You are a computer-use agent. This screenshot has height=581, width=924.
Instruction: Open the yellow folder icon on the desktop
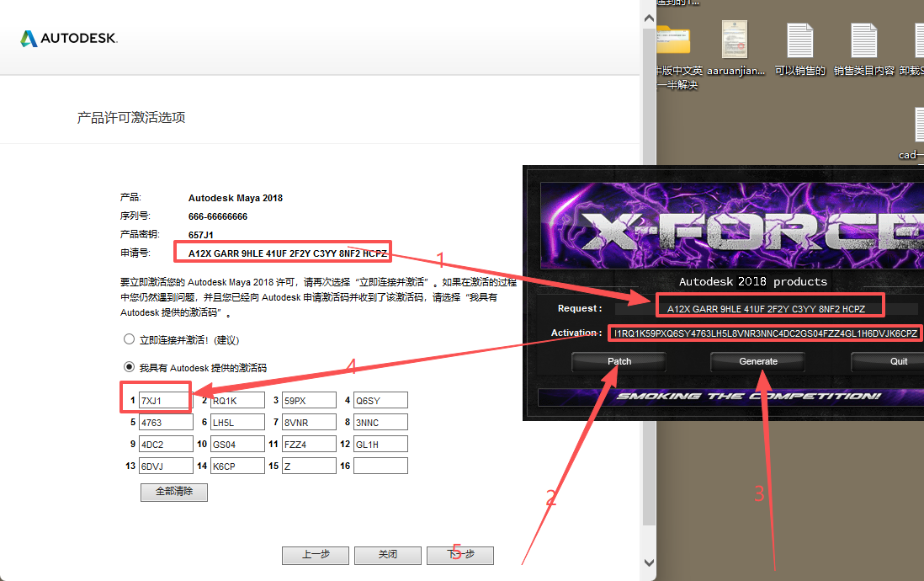672,41
